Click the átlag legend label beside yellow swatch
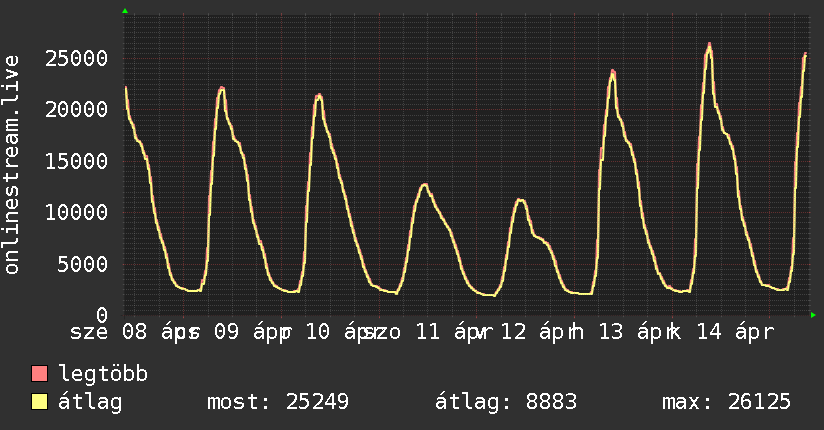Viewport: 824px width, 430px height. tap(90, 402)
